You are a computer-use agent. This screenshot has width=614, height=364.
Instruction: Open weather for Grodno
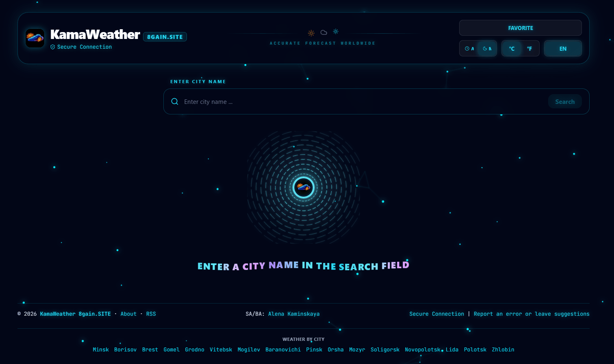click(x=195, y=350)
